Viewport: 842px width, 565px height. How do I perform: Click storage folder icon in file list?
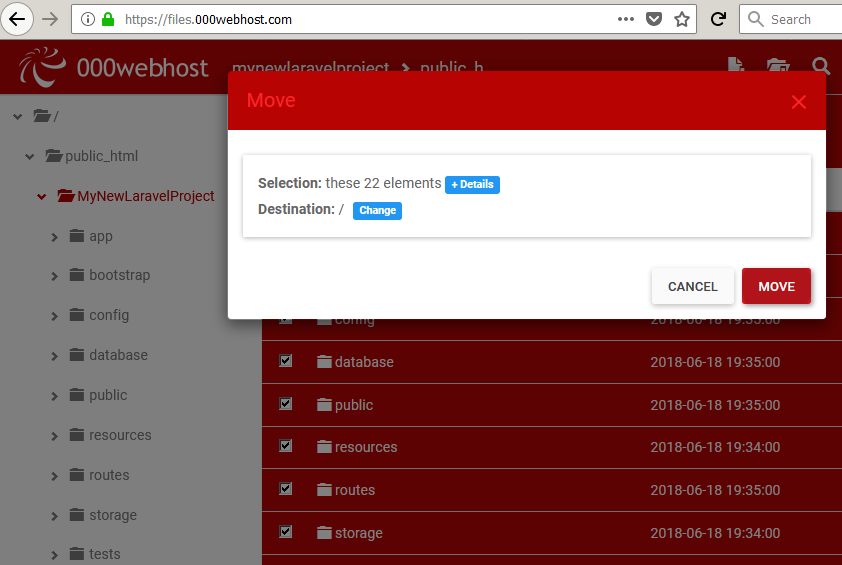point(324,532)
